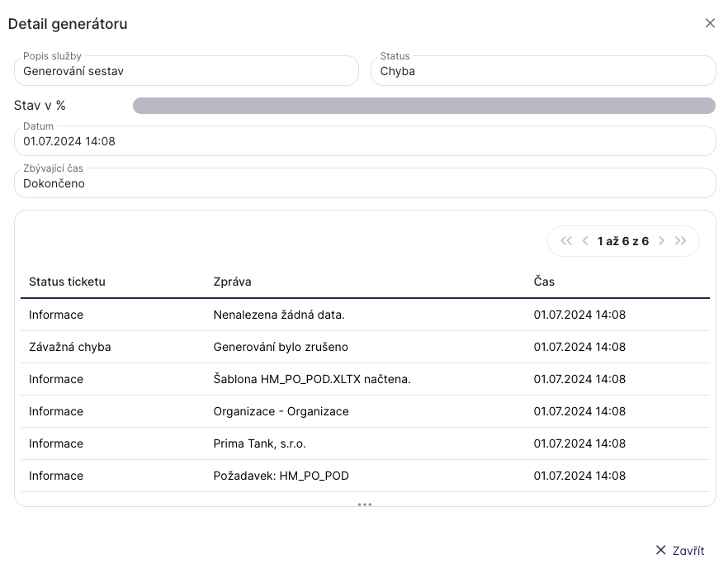Select the Požadavek: HM_PO_POD row
Image resolution: width=728 pixels, height=564 pixels.
point(364,476)
